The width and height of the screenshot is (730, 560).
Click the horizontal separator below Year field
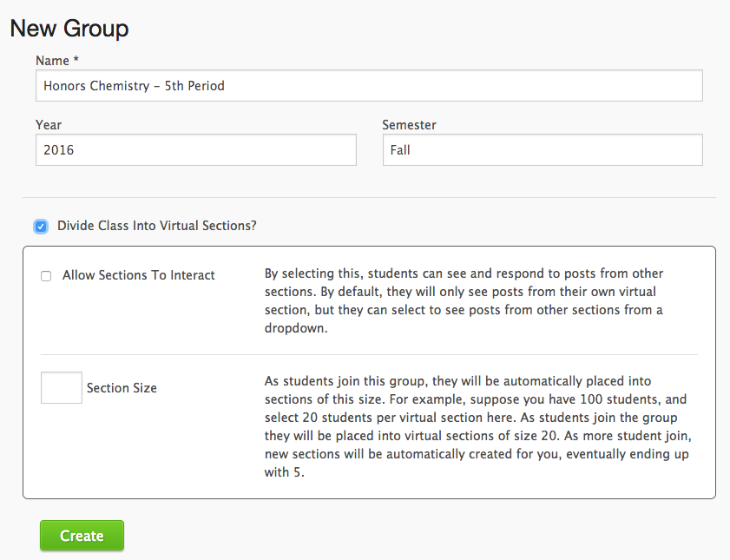(369, 197)
